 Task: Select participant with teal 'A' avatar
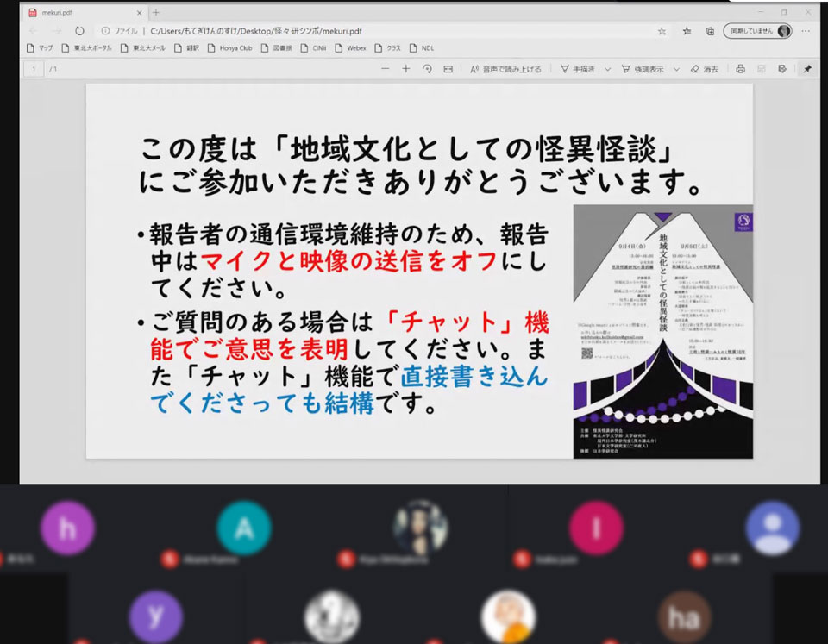[244, 528]
